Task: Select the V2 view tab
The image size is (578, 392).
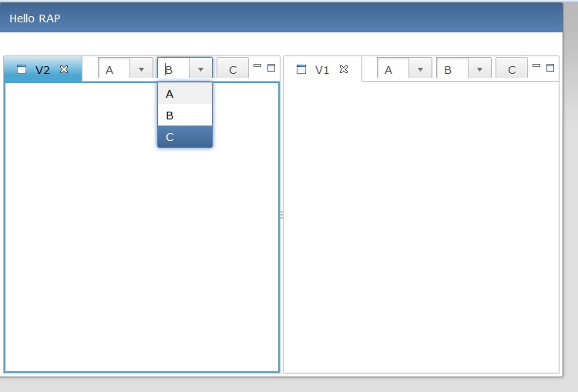Action: click(42, 69)
